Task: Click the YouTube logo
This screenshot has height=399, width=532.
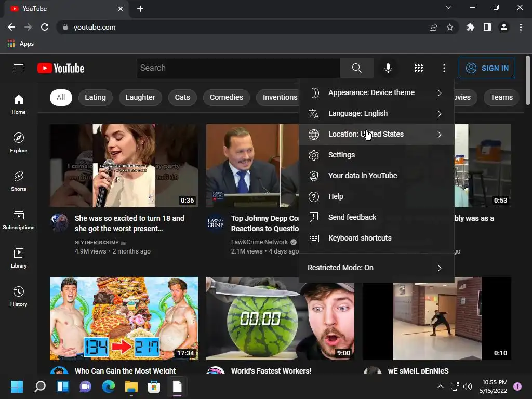Action: click(x=61, y=68)
